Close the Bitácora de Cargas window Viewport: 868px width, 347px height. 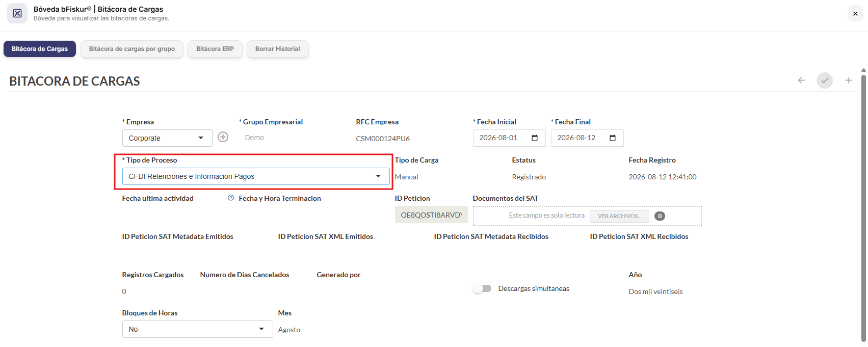tap(855, 14)
